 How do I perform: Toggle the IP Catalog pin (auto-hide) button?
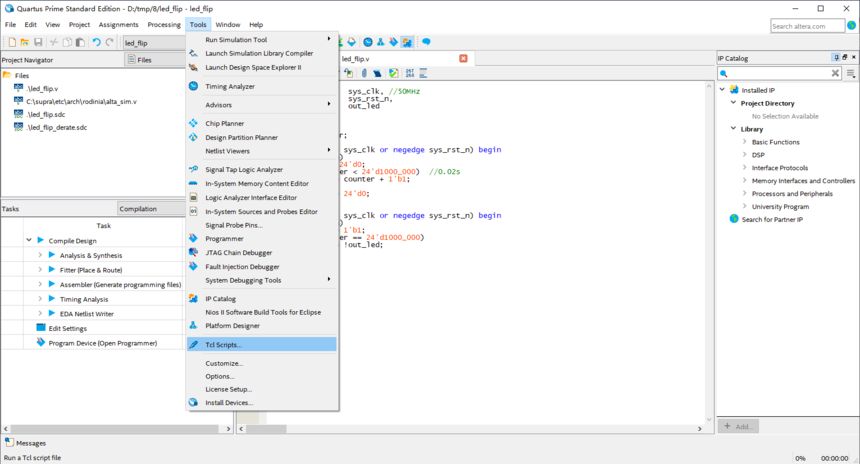click(836, 57)
